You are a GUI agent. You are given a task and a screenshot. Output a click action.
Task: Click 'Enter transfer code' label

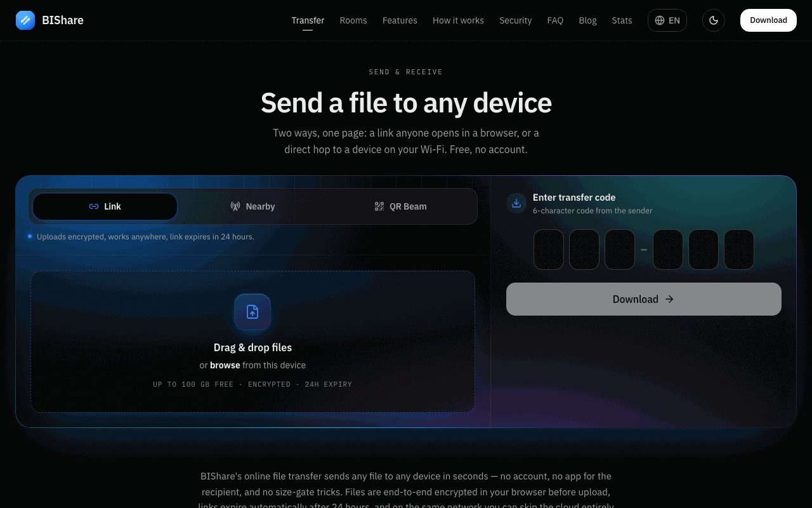click(x=574, y=197)
